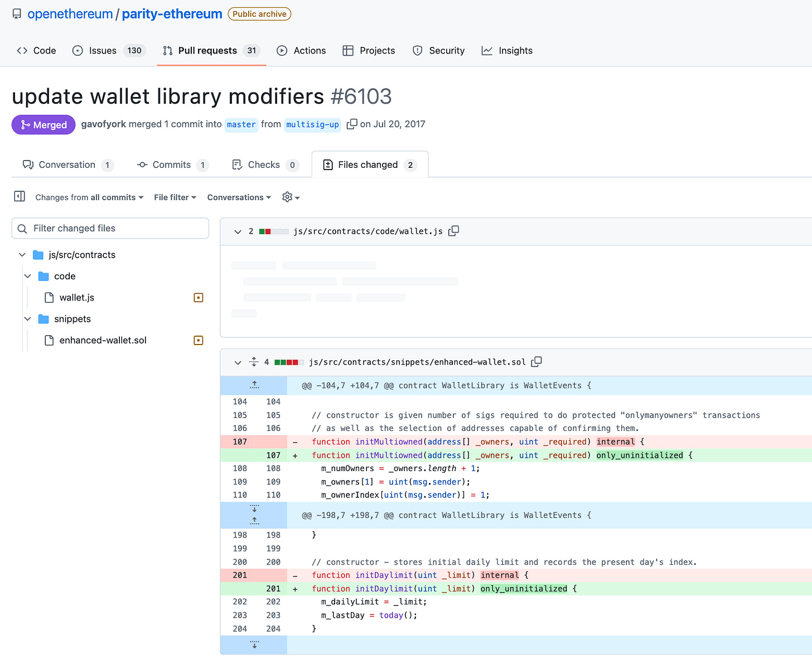Screen dimensions: 812x664
Task: Go to the openethereum organization link
Action: point(70,14)
